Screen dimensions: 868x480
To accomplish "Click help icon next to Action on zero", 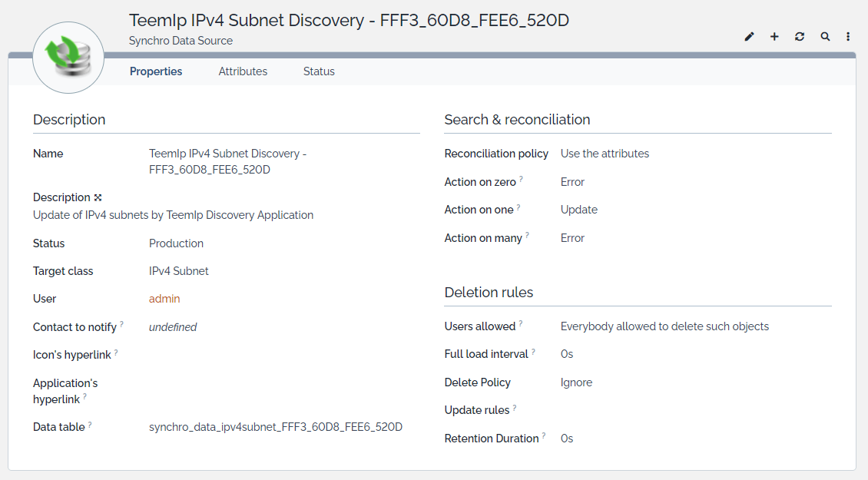I will pyautogui.click(x=521, y=179).
